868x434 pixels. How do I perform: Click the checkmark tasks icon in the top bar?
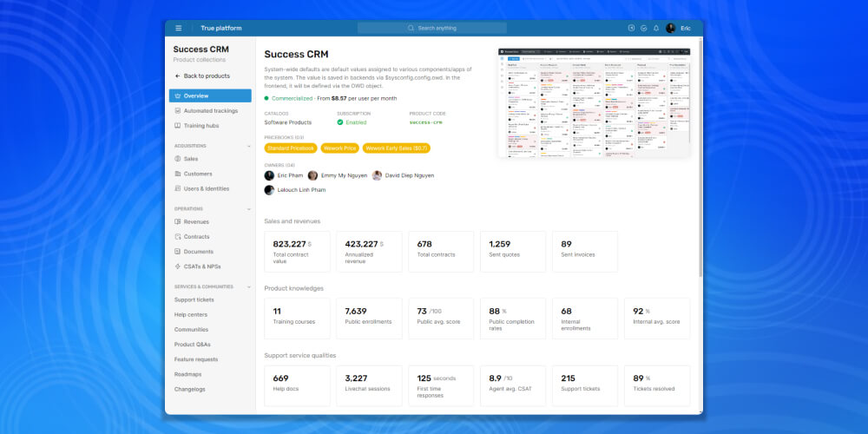644,29
